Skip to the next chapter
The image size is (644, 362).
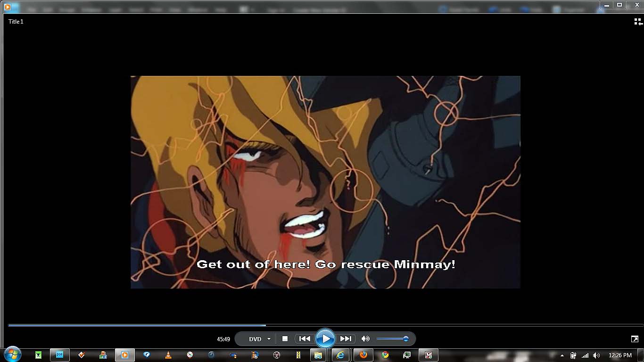click(x=346, y=338)
